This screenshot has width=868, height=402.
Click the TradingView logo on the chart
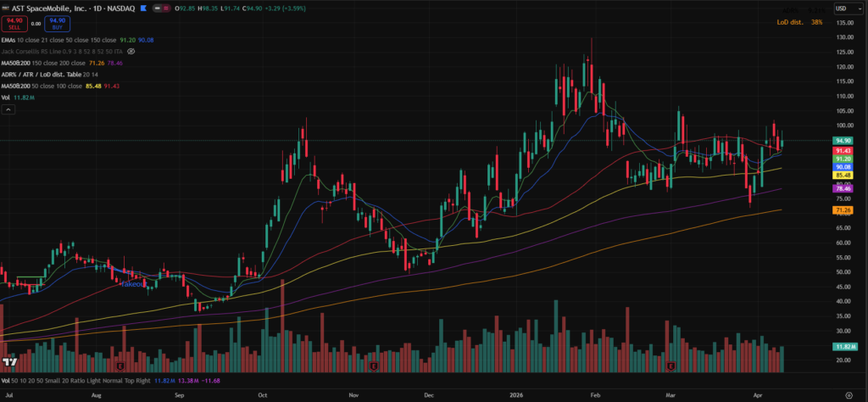10,364
